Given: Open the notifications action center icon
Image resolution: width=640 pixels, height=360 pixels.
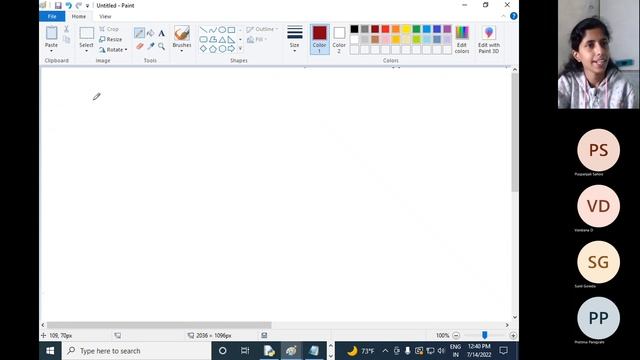Looking at the screenshot, I should (504, 351).
